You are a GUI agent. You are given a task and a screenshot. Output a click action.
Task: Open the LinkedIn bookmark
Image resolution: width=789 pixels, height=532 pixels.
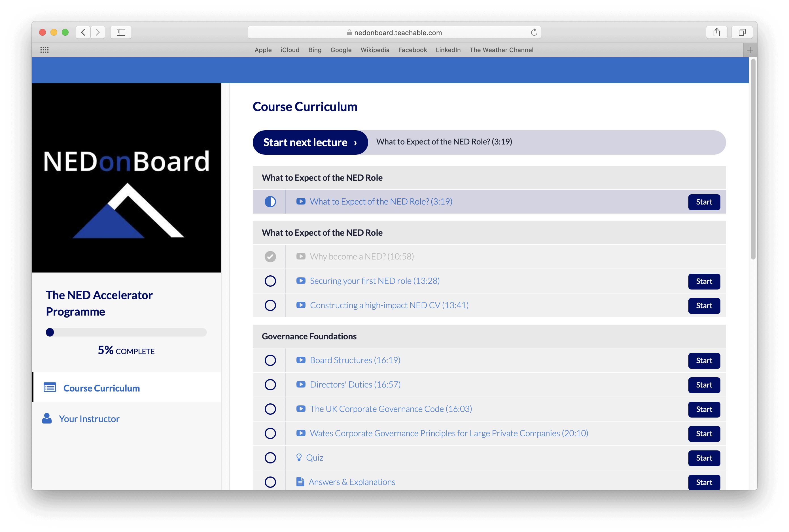click(x=448, y=50)
